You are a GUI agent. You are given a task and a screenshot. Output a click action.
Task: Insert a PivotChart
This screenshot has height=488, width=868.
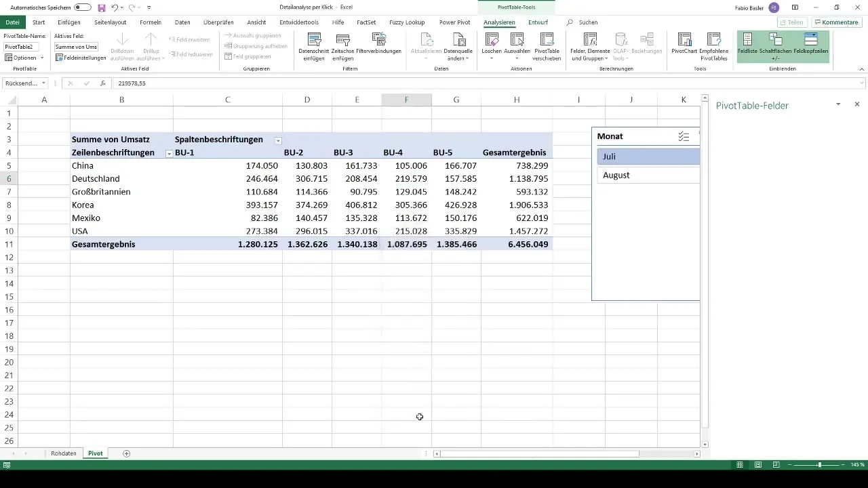coord(684,45)
